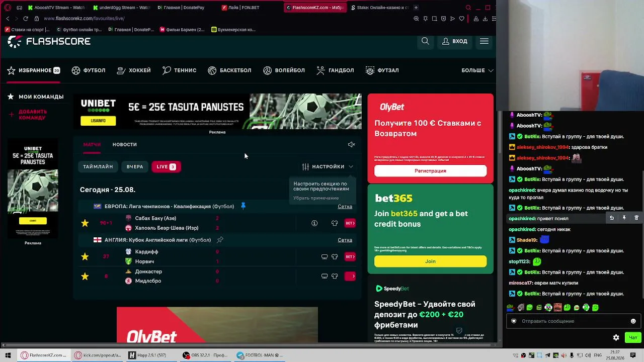Open lineups shirt icon for Сабах Баку match
Viewport: 644px width, 362px height.
coord(335,223)
